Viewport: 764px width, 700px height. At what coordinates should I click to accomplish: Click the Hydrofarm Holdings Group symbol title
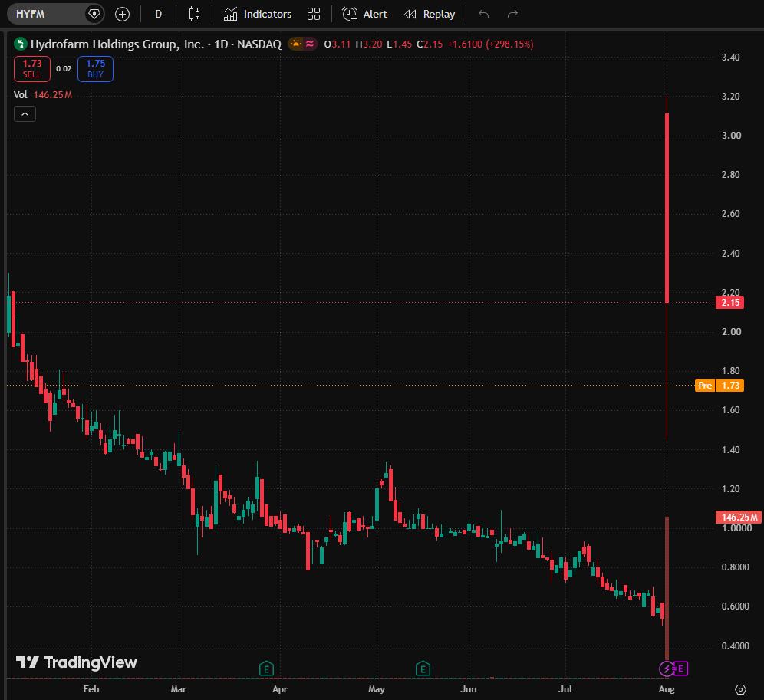(x=156, y=44)
